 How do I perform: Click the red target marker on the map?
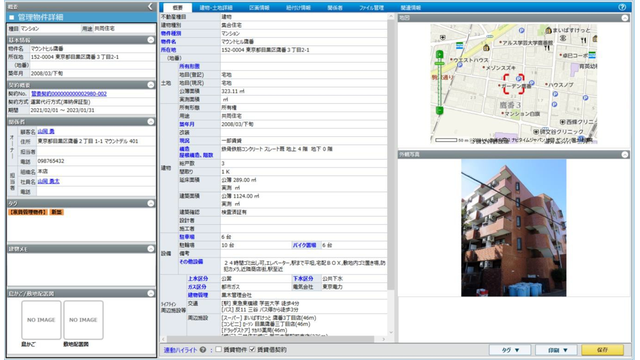coord(513,84)
